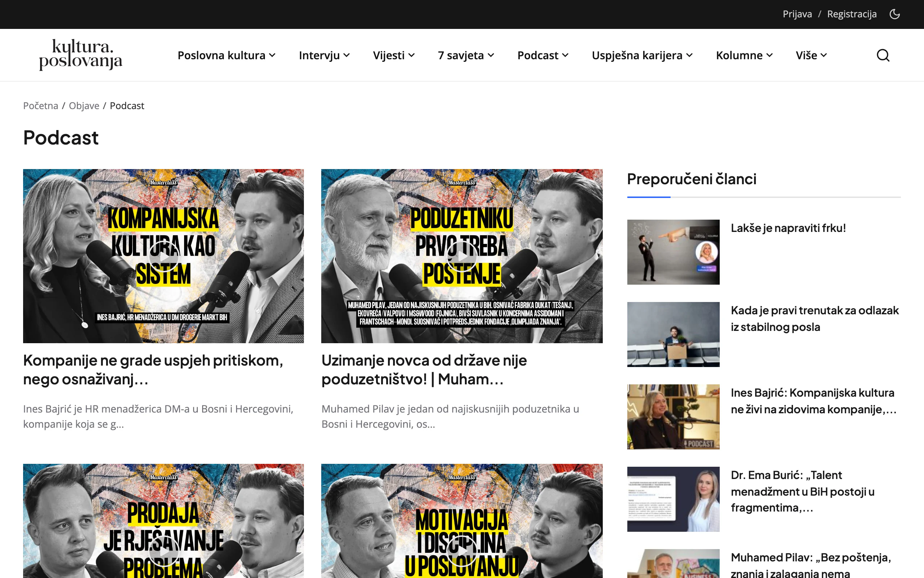The image size is (924, 578).
Task: Open sidebar article Ines Bajrić: Kompanijska kultura
Action: pyautogui.click(x=813, y=401)
